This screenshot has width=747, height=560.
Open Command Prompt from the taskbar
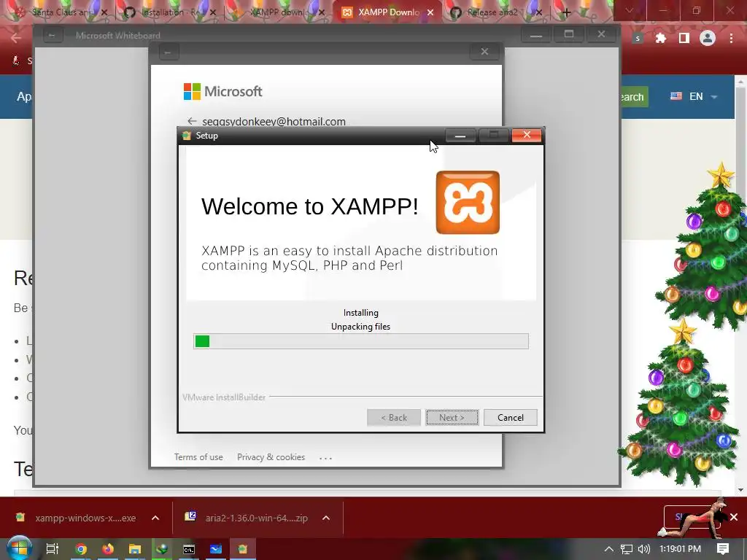189,549
